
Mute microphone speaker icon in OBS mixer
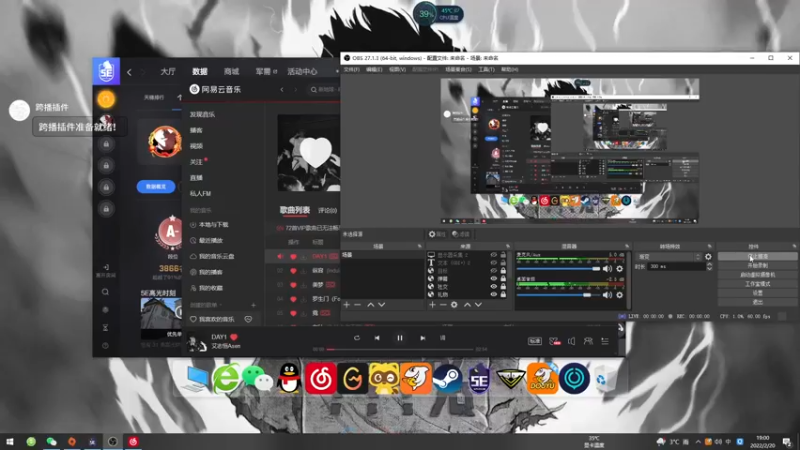click(x=607, y=269)
